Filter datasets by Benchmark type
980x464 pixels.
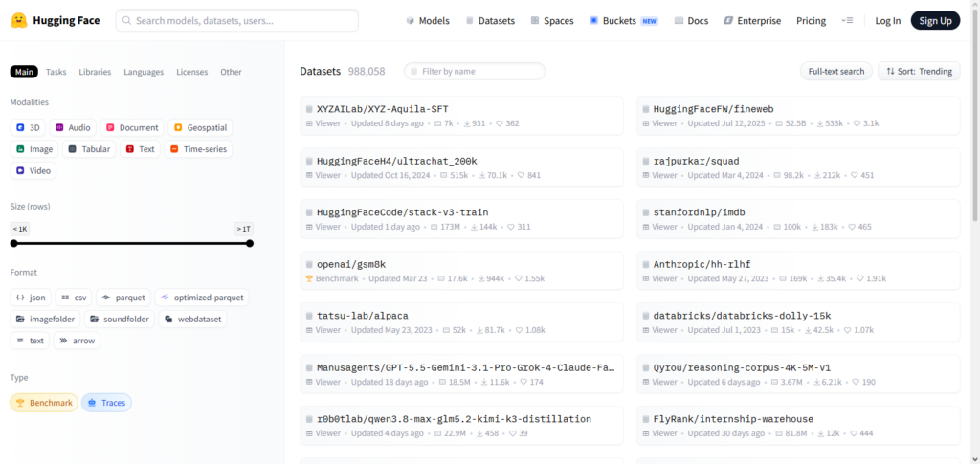pyautogui.click(x=44, y=403)
